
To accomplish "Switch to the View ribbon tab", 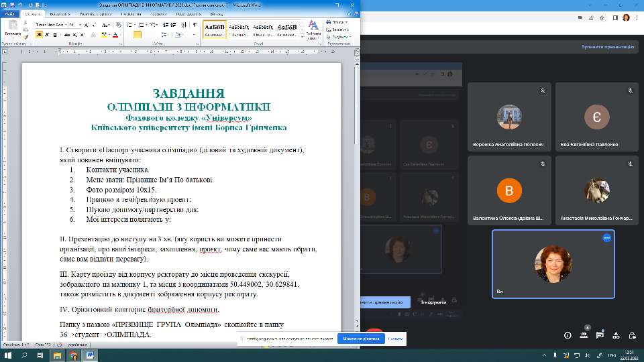I will pos(216,14).
